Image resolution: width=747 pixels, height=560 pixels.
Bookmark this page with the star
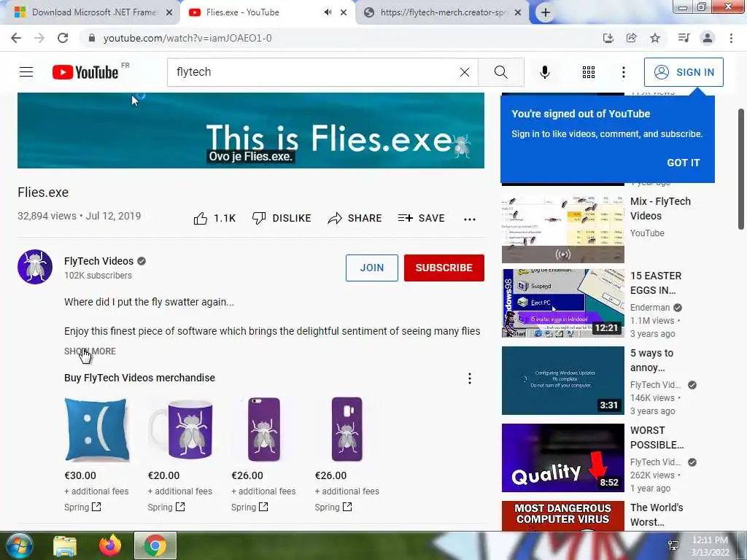[x=655, y=38]
